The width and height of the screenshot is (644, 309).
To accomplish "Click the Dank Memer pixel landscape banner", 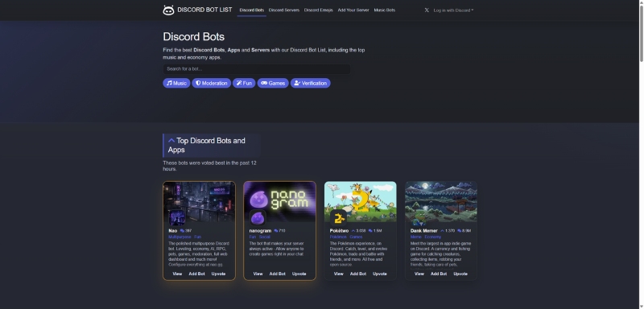I will point(441,201).
